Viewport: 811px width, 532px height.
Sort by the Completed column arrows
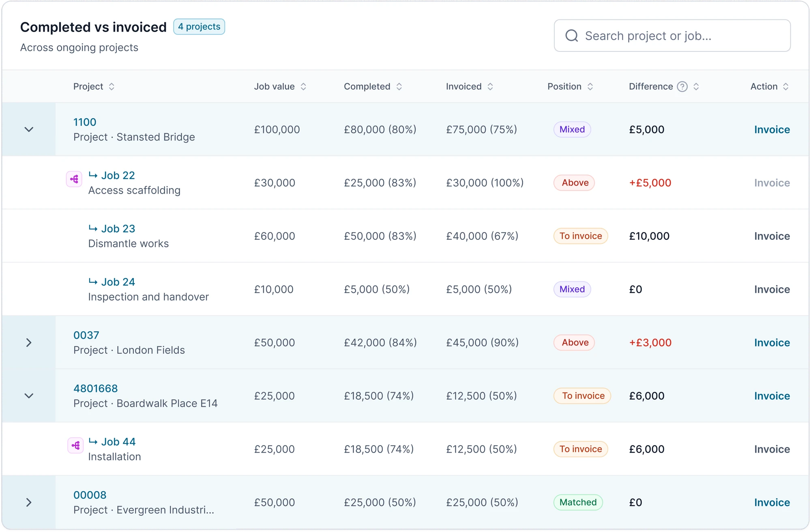tap(399, 86)
